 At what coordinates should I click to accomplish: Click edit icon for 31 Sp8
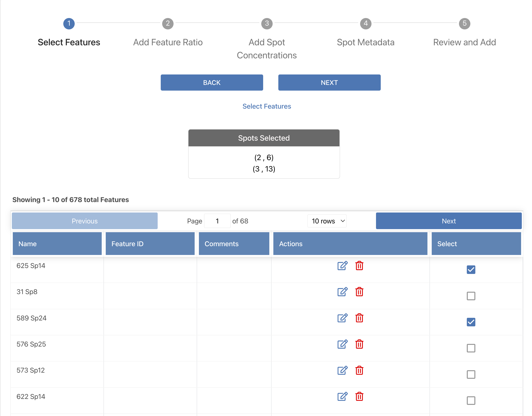click(x=342, y=292)
